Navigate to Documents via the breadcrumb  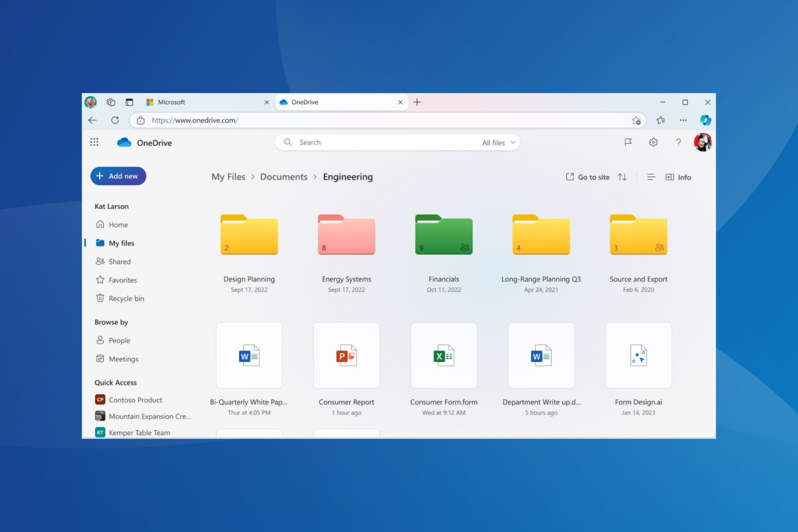click(284, 177)
